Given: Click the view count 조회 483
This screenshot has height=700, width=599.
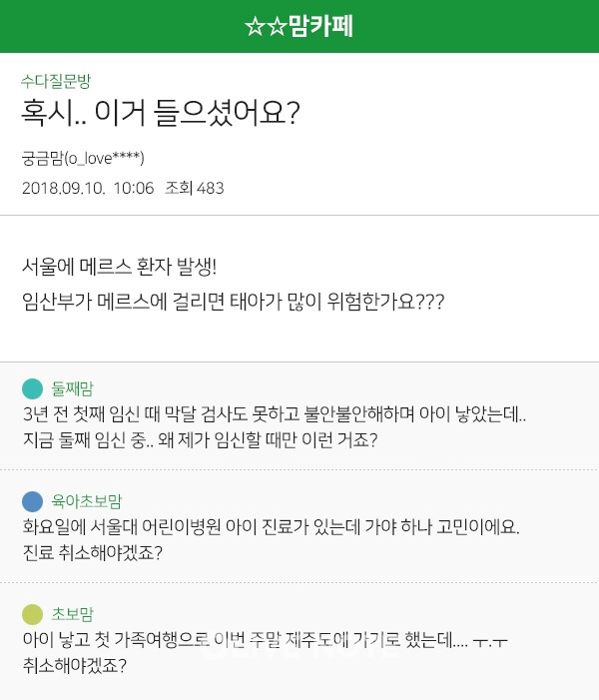Looking at the screenshot, I should (x=195, y=188).
